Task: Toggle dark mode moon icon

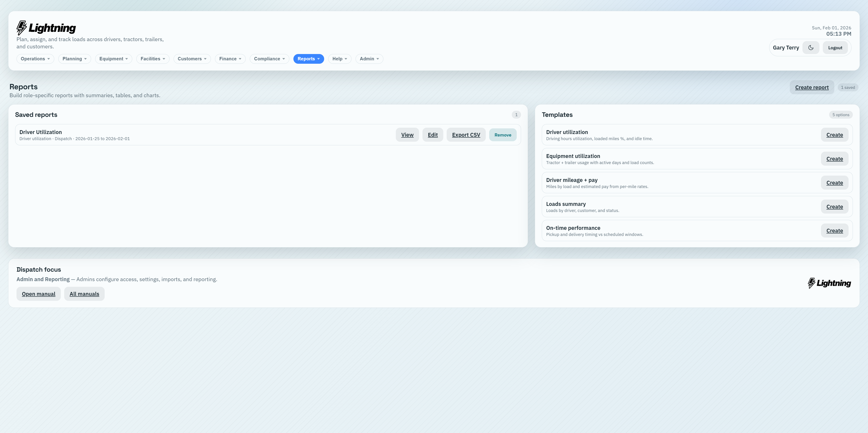Action: [811, 47]
